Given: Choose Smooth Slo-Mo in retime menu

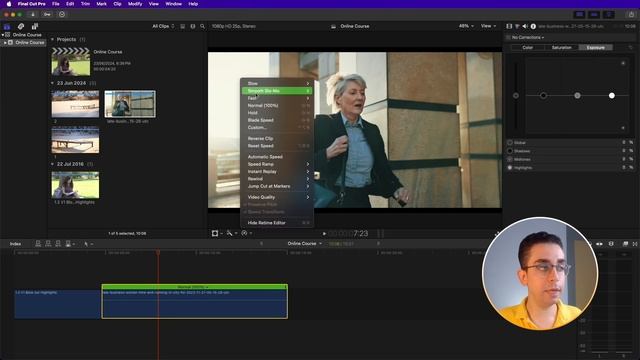Looking at the screenshot, I should (277, 91).
